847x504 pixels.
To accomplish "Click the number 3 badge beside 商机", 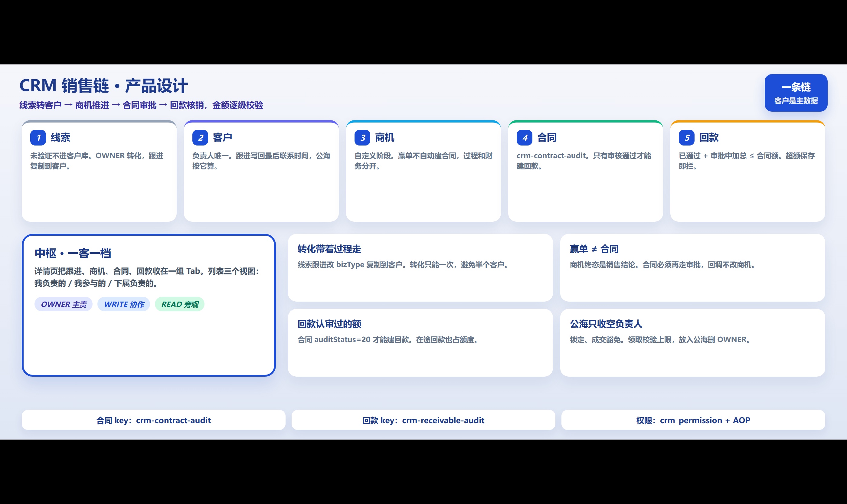I will [362, 138].
